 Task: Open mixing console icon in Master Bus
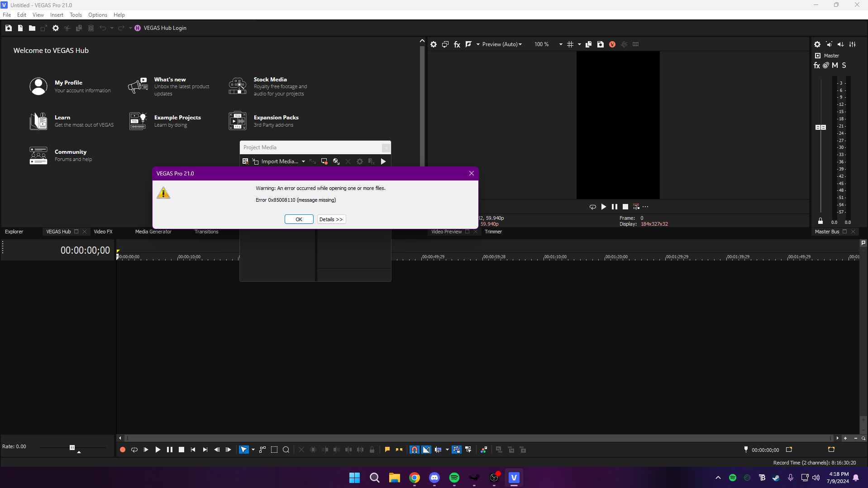[853, 44]
